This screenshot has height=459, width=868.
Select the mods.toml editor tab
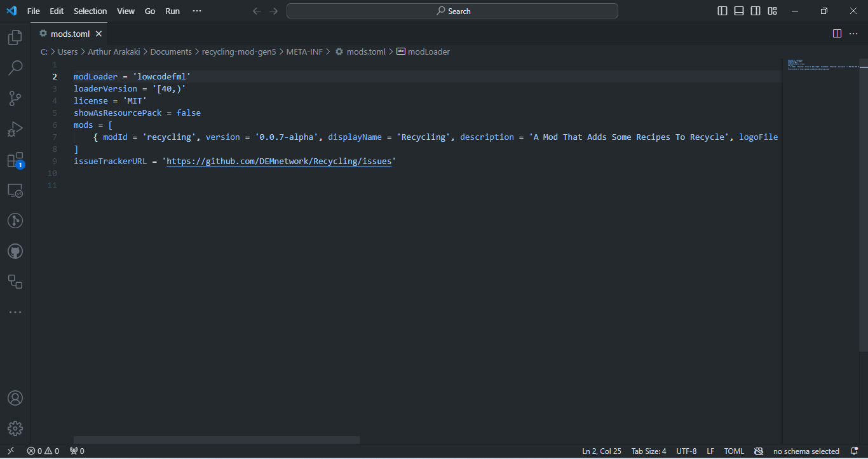click(x=70, y=34)
